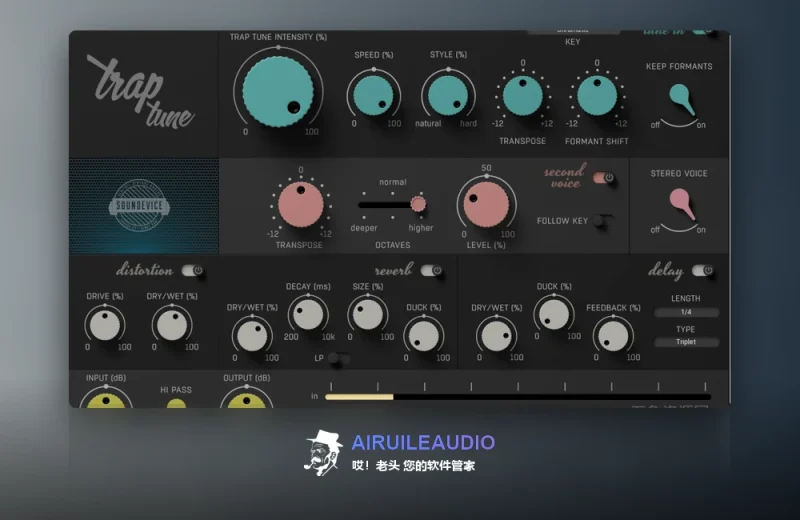Toggle the second voice power switch
The height and width of the screenshot is (520, 800).
pos(604,178)
